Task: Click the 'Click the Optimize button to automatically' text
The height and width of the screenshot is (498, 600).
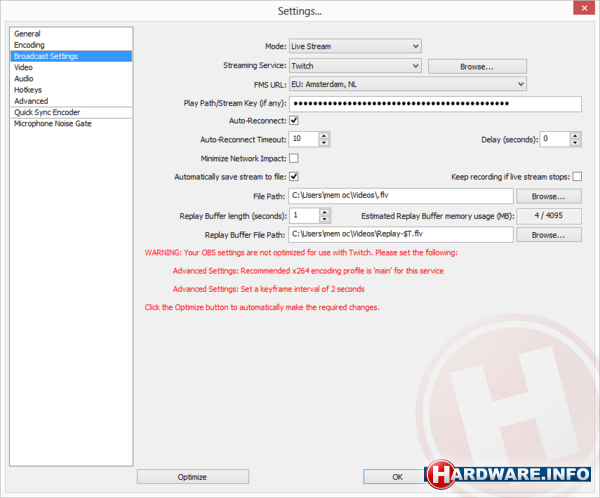Action: [262, 307]
